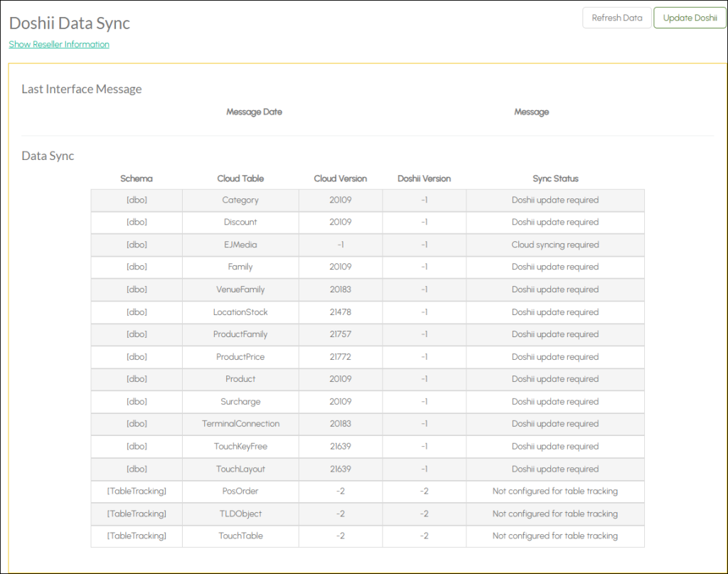The width and height of the screenshot is (728, 574).
Task: Select the Schema column header
Action: [136, 179]
